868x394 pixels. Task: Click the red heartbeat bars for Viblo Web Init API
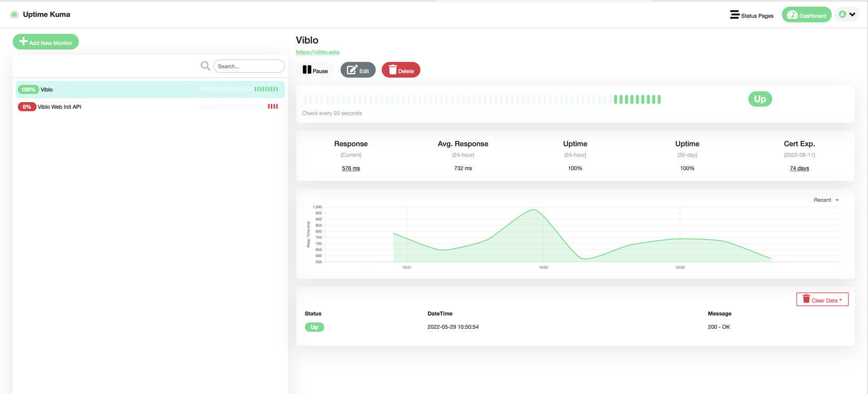(x=272, y=106)
